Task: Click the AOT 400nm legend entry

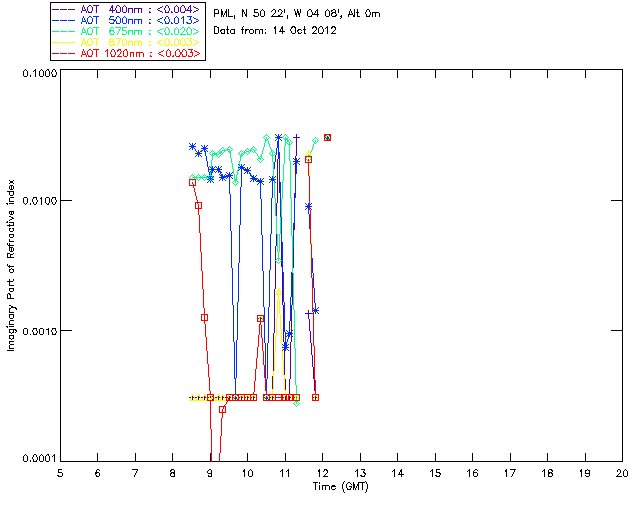Action: coord(126,9)
